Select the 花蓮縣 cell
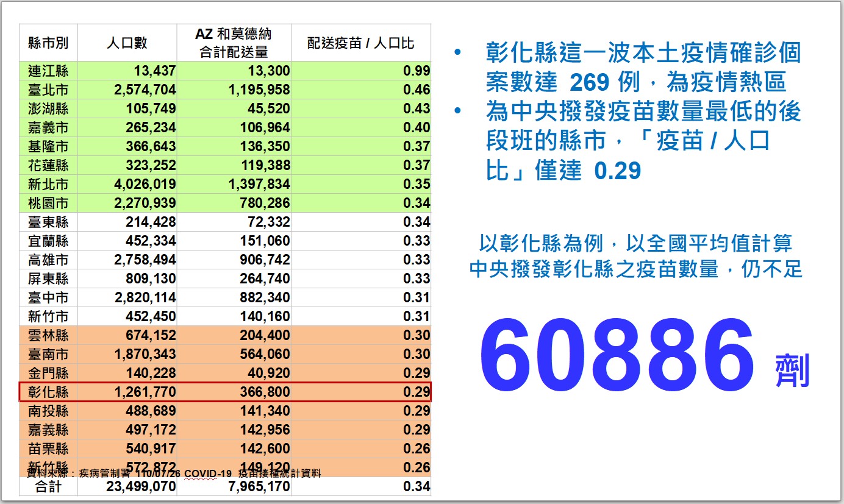 tap(48, 165)
